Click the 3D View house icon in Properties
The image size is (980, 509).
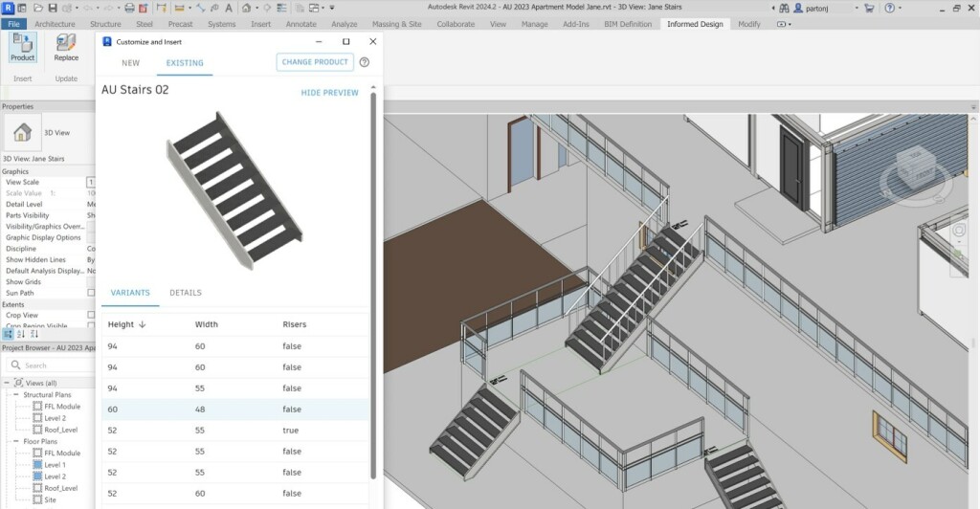point(22,132)
